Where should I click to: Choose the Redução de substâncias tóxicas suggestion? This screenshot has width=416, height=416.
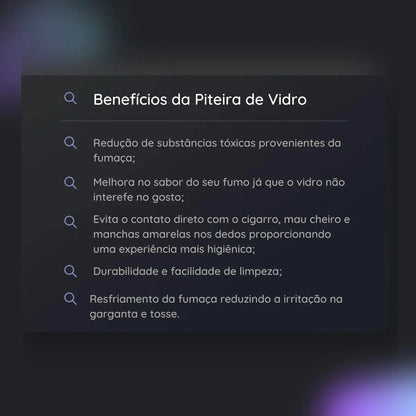coord(217,150)
